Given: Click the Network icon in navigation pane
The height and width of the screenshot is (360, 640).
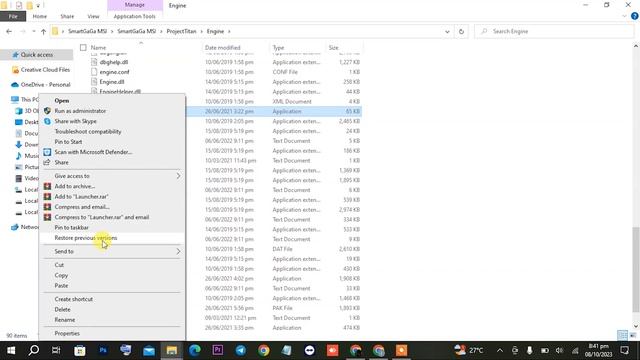Looking at the screenshot, I should 15,227.
